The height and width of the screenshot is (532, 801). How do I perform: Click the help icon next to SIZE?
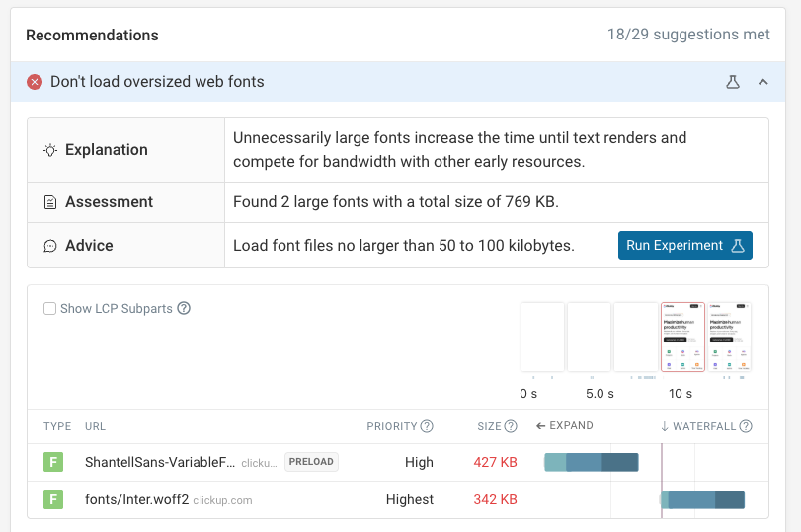511,427
